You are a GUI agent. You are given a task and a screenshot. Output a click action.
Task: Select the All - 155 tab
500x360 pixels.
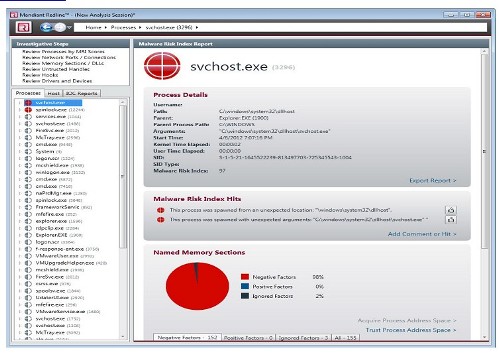pyautogui.click(x=346, y=338)
